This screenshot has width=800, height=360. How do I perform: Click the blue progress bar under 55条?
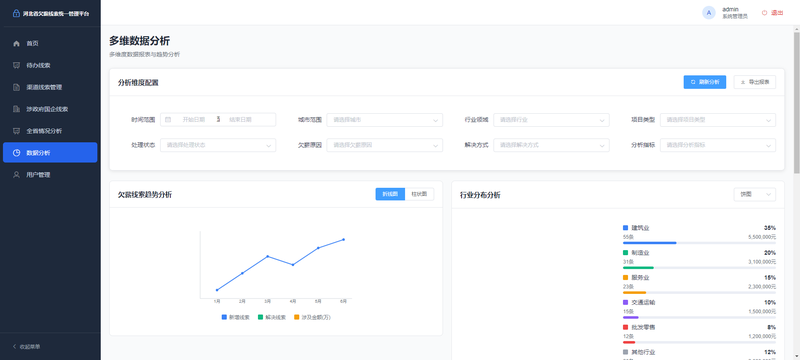[649, 243]
